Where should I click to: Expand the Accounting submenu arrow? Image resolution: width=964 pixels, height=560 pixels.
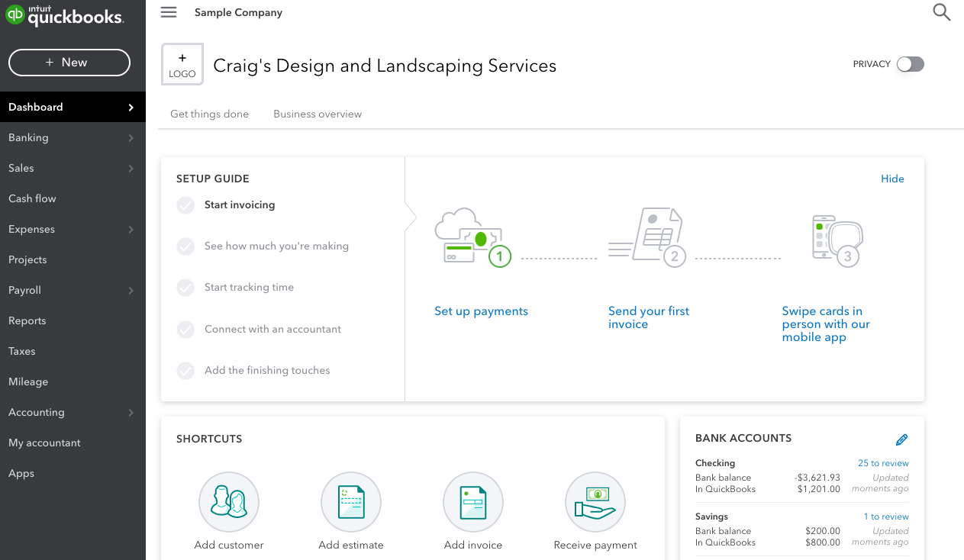pyautogui.click(x=131, y=413)
